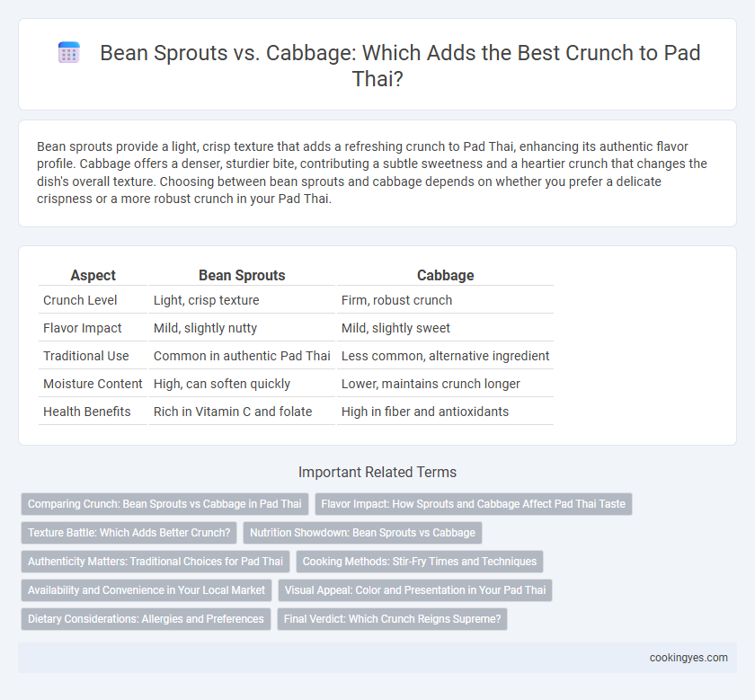Screen dimensions: 755x700
Task: Select the 'Crunch Level' table row
Action: [296, 300]
